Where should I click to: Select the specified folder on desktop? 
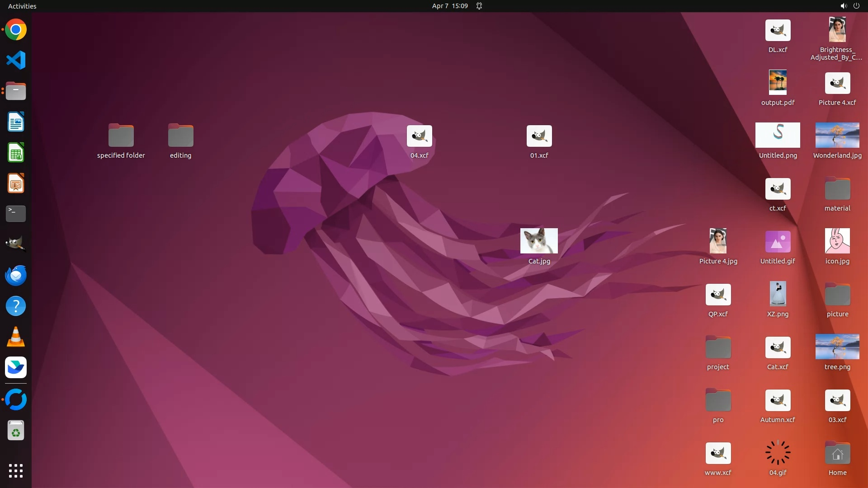(121, 136)
